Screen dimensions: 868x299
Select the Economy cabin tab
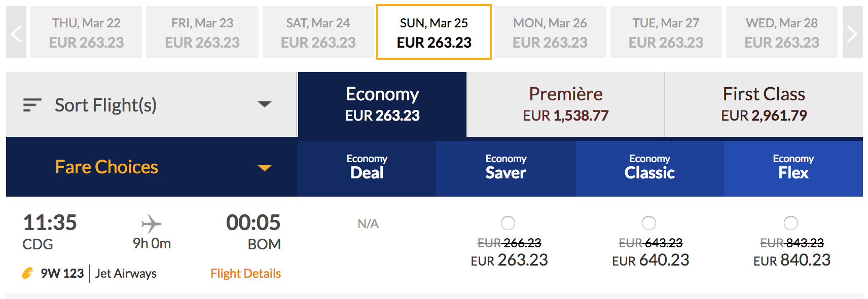pyautogui.click(x=382, y=104)
